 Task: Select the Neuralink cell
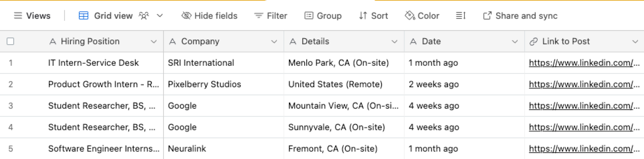coord(224,149)
